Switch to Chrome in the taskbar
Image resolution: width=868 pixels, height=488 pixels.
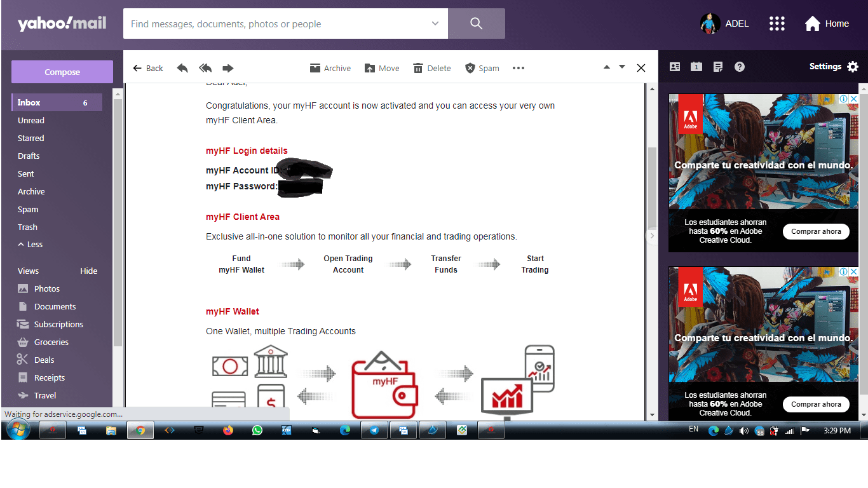pyautogui.click(x=140, y=430)
